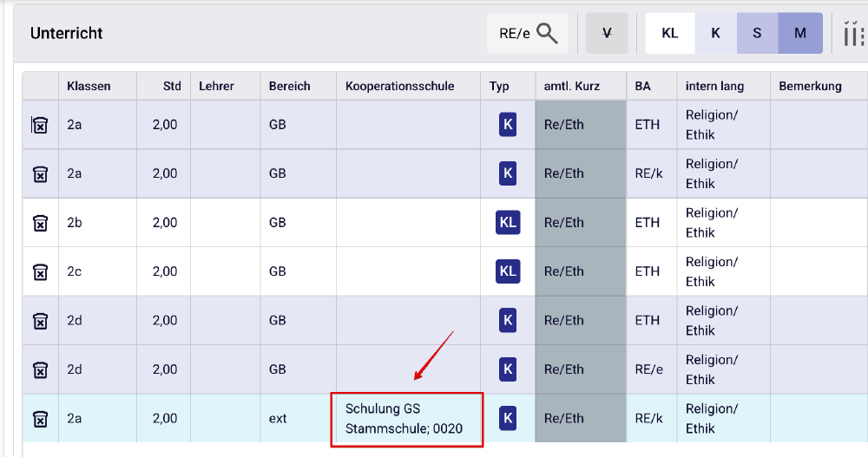Toggle the KL filter button
The width and height of the screenshot is (868, 457).
(x=669, y=34)
